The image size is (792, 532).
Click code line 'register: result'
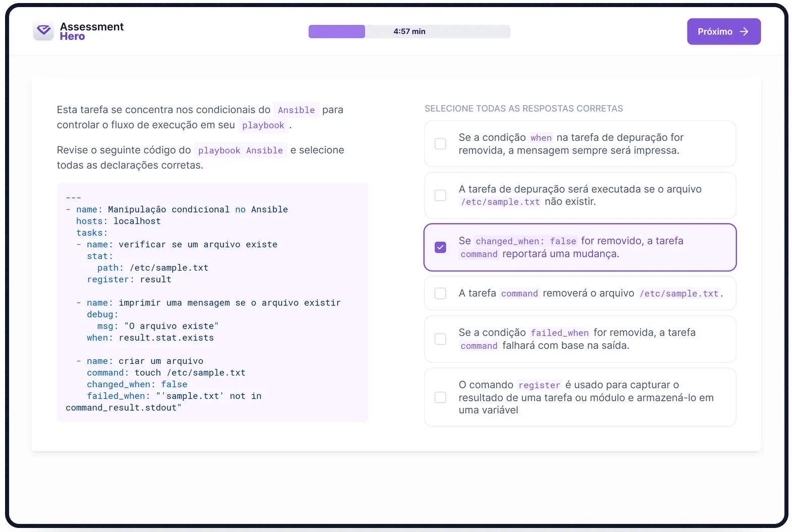pyautogui.click(x=129, y=279)
